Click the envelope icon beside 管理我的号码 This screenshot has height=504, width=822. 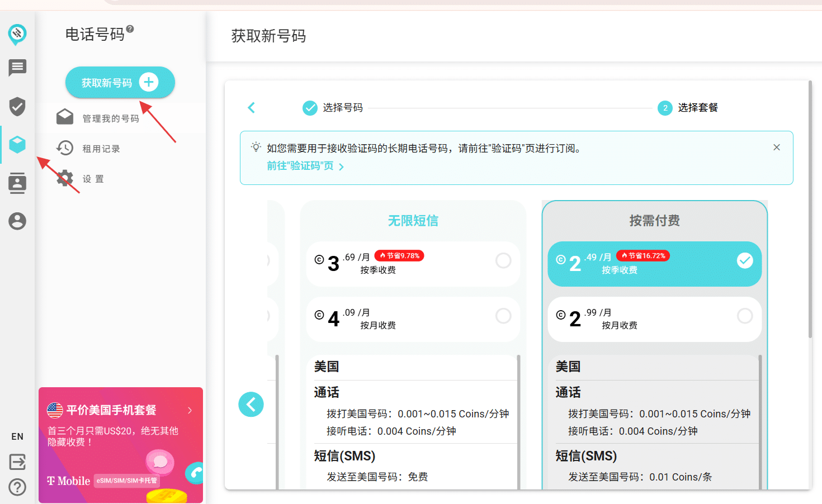click(x=65, y=117)
